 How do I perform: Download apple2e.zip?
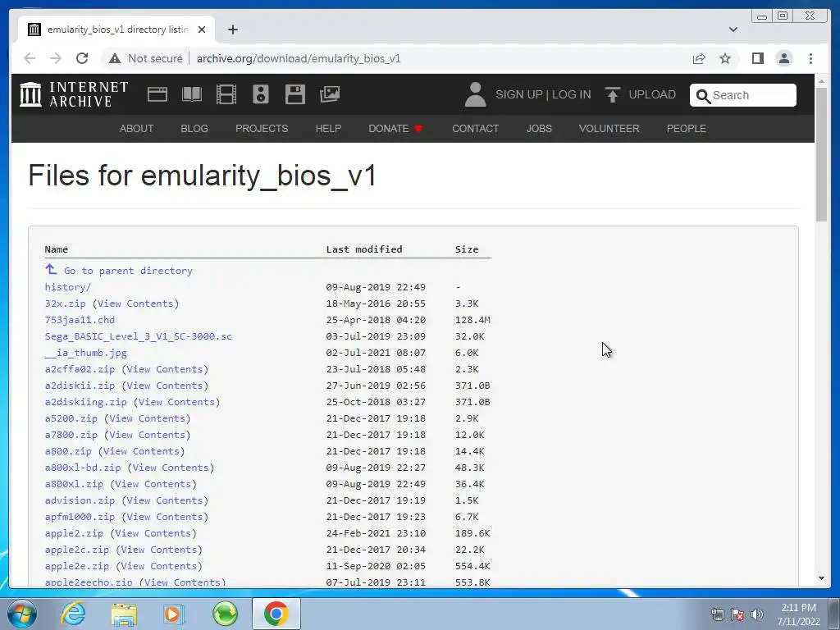click(x=77, y=566)
